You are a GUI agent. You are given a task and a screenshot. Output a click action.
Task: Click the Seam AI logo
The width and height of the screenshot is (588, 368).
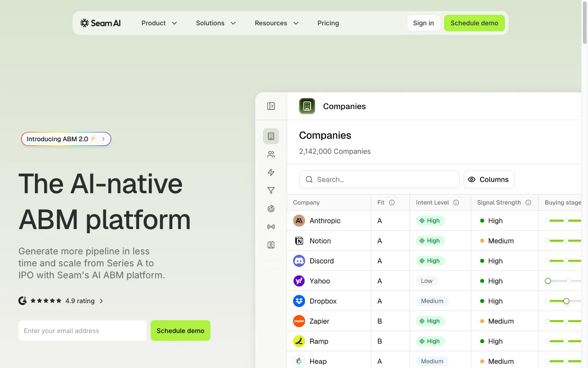[x=100, y=23]
